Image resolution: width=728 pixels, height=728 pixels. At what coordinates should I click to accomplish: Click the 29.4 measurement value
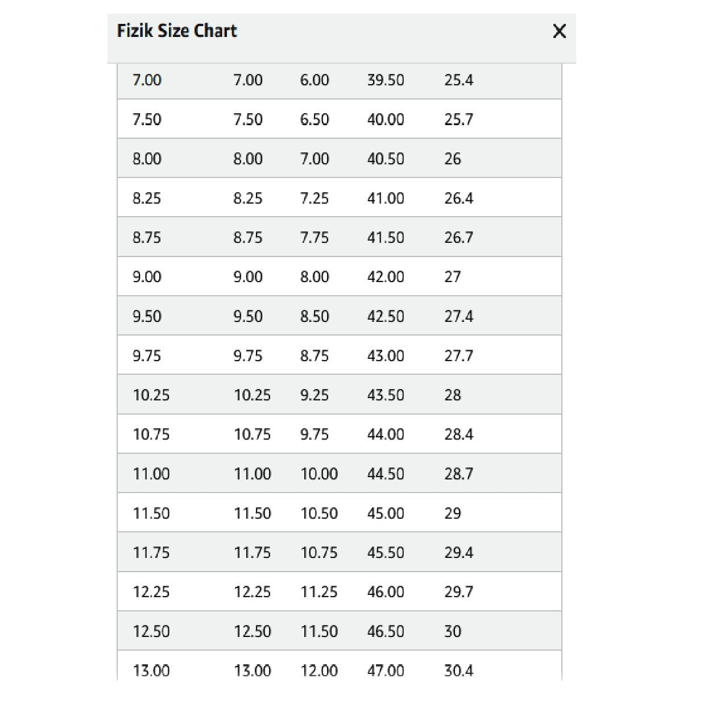coord(458,553)
